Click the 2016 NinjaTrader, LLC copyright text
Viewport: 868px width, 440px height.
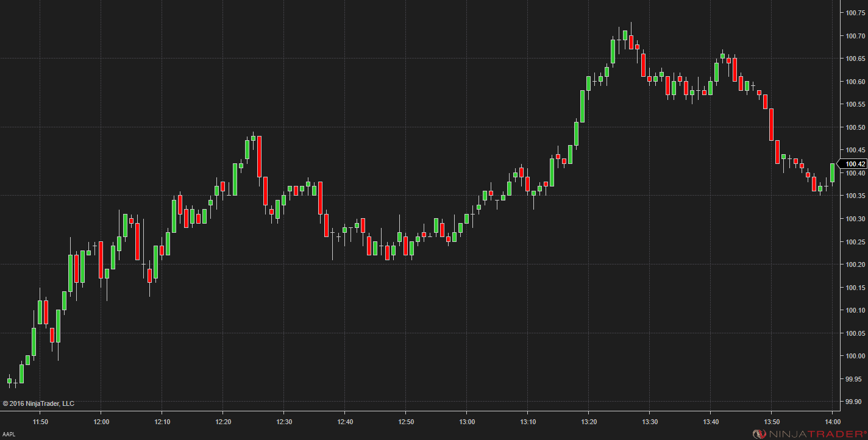(38, 403)
